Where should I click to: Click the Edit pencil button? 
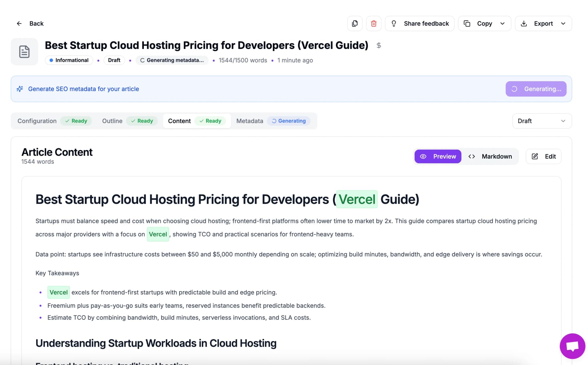[x=543, y=156]
